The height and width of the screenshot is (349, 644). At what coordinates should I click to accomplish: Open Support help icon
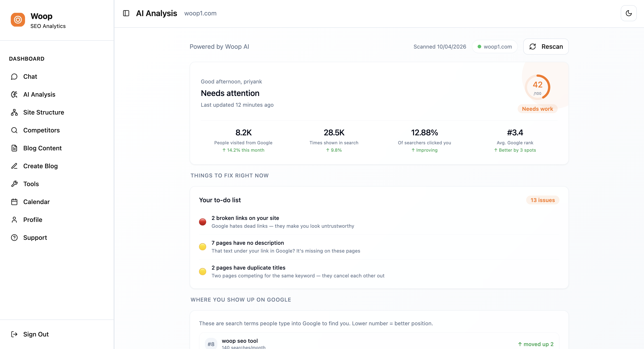(x=14, y=238)
